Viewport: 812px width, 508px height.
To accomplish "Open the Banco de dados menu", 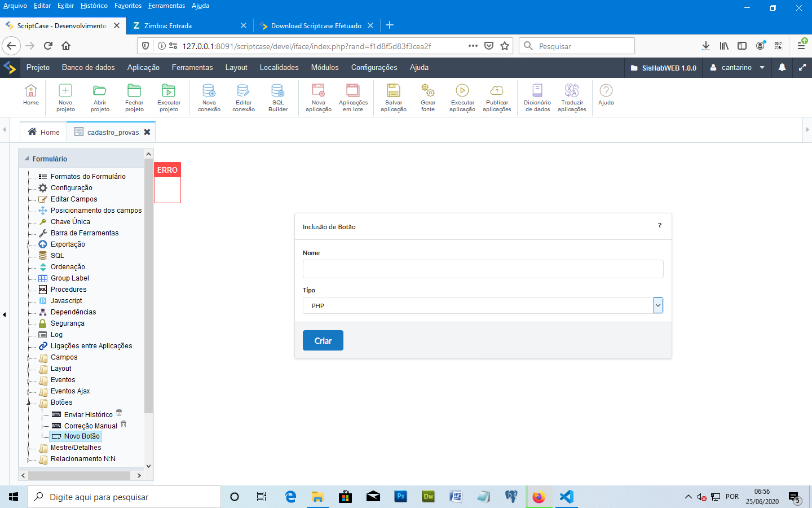I will 88,67.
